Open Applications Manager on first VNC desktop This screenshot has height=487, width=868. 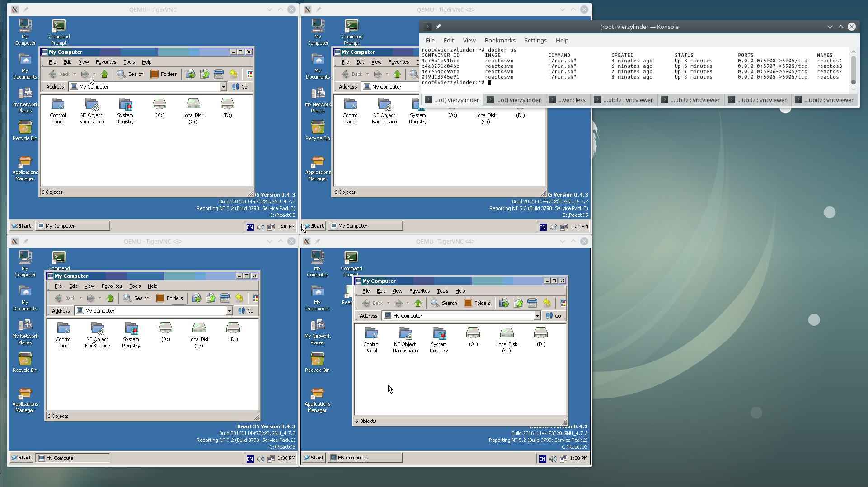point(25,168)
